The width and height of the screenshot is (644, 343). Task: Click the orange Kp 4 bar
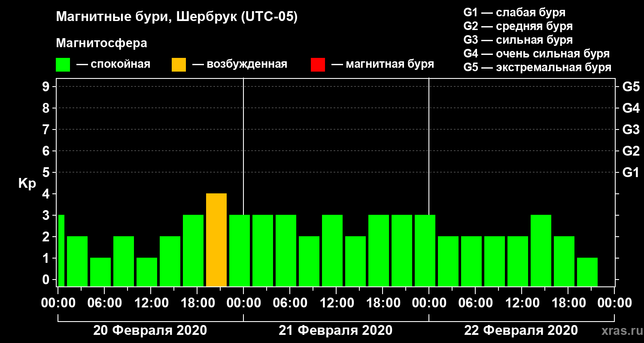(x=216, y=240)
